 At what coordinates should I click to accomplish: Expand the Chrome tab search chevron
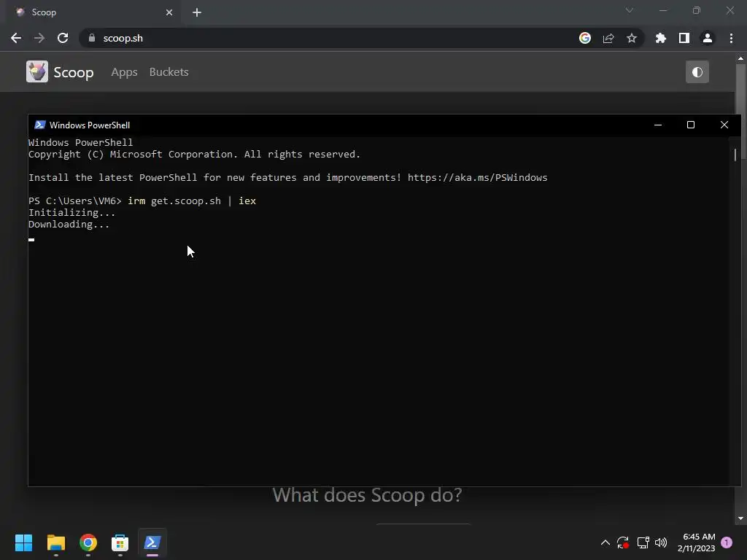(630, 10)
